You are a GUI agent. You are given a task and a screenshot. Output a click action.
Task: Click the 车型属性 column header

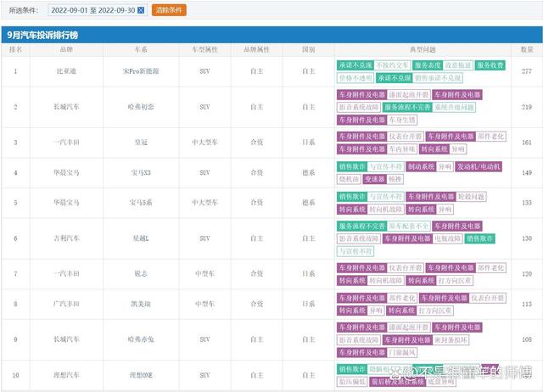(204, 49)
